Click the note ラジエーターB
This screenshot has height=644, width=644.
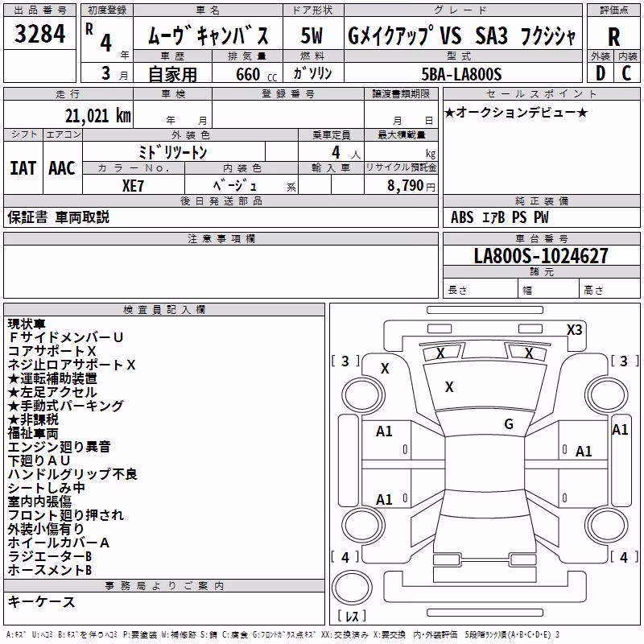coord(50,556)
